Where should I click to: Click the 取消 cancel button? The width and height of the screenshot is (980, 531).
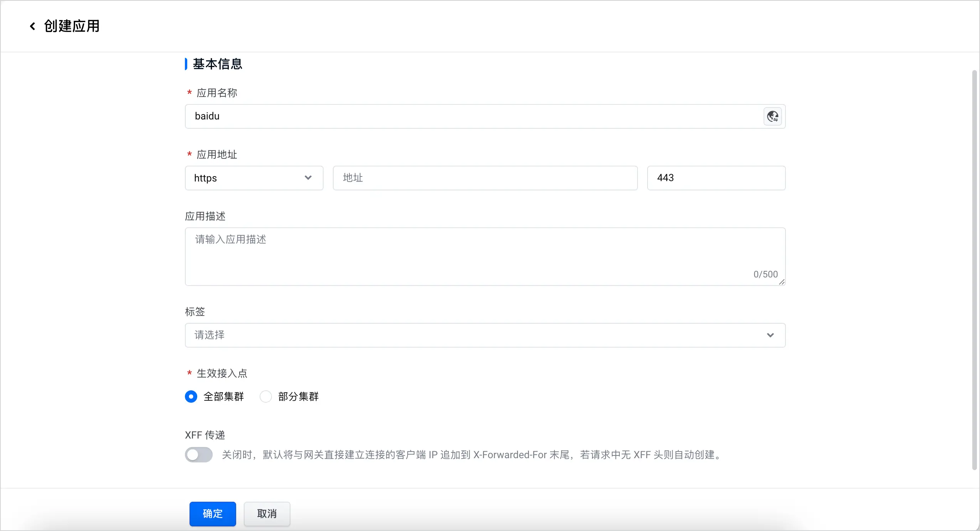click(x=267, y=514)
